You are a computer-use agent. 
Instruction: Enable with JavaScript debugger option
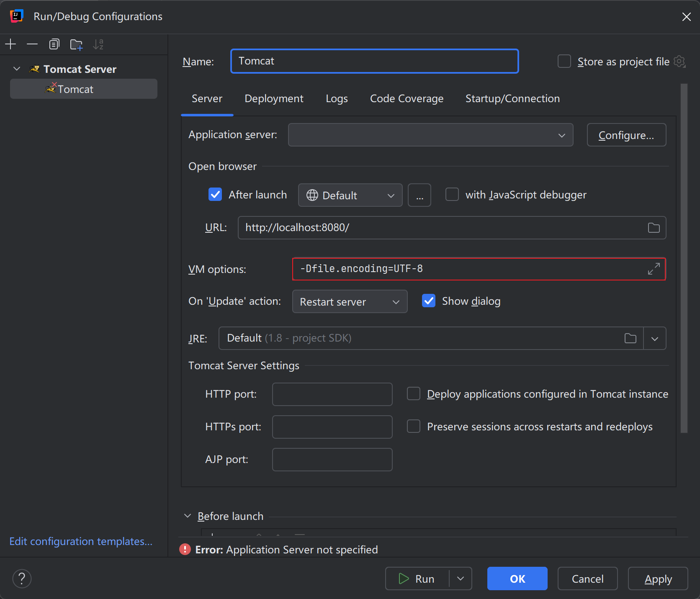[x=452, y=194]
